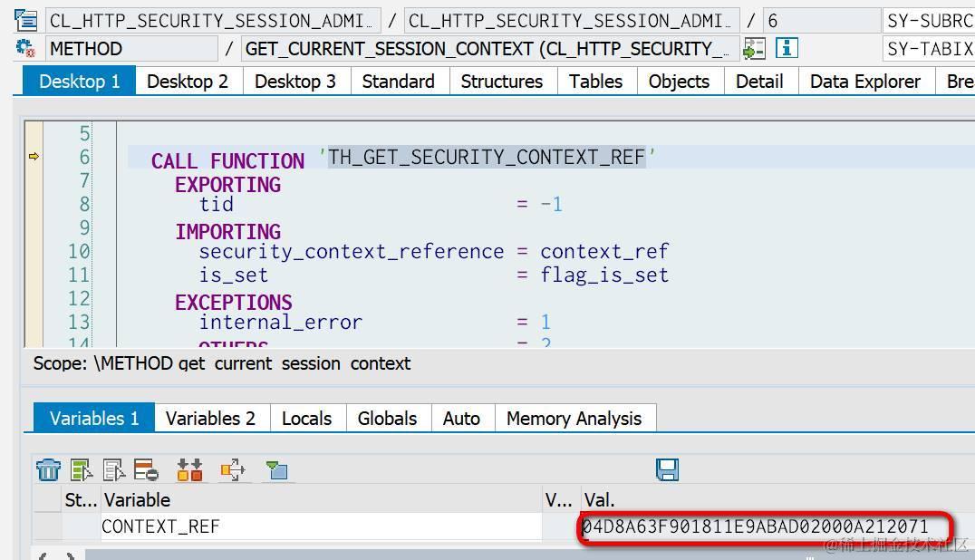The width and height of the screenshot is (975, 560).
Task: Select the Variables 1 tab
Action: coord(94,419)
